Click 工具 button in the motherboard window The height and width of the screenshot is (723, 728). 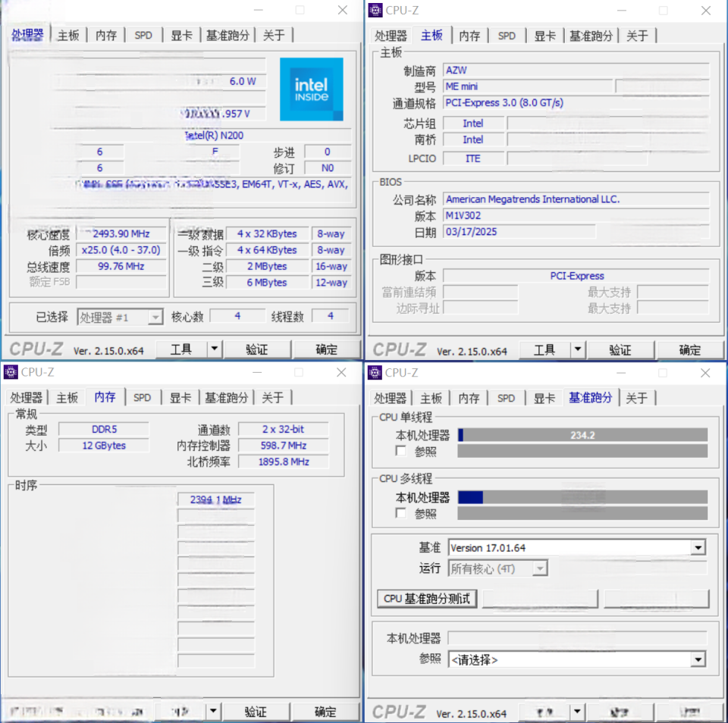pyautogui.click(x=544, y=349)
